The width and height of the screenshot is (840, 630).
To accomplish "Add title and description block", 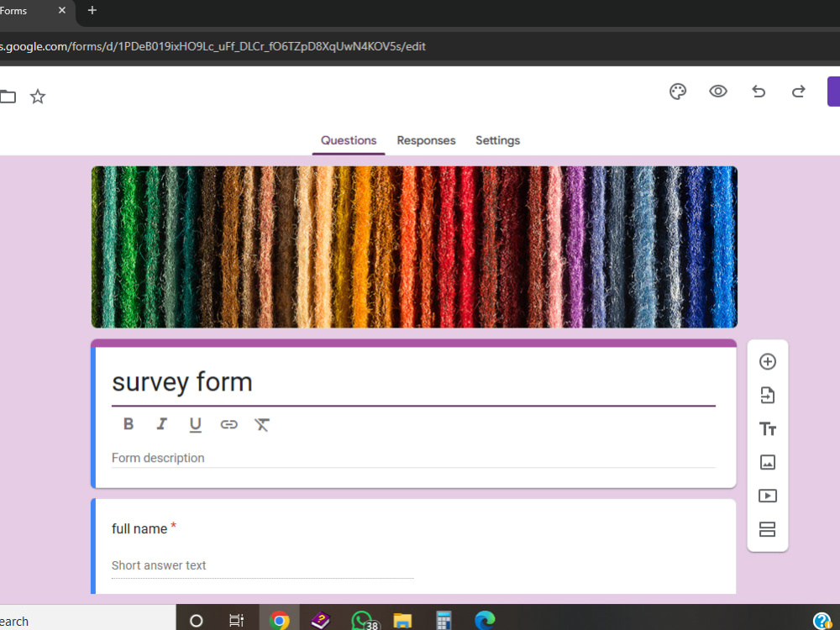I will [x=767, y=429].
